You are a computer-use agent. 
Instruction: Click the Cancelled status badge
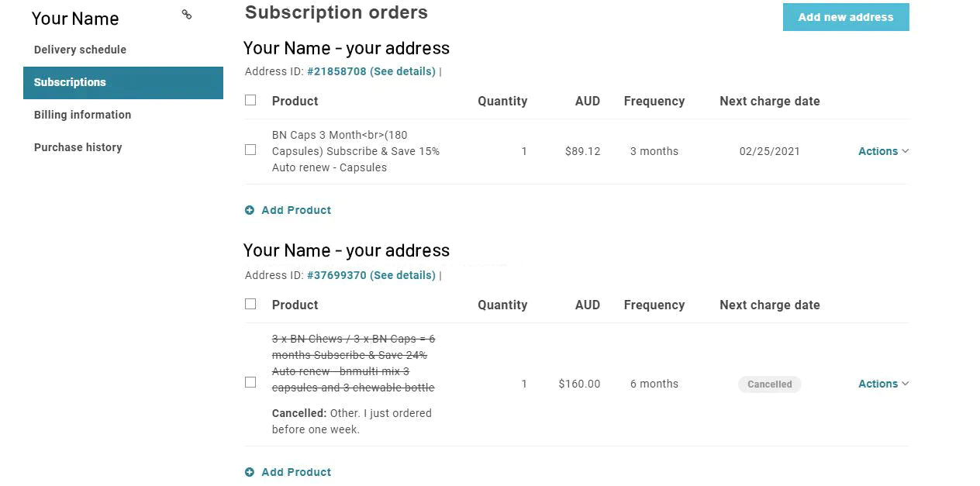769,384
